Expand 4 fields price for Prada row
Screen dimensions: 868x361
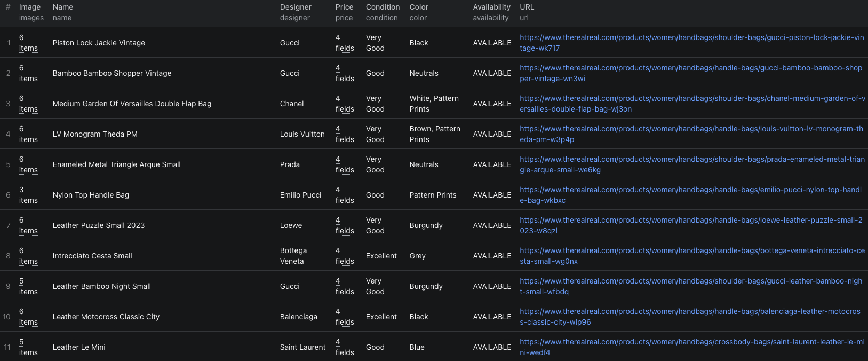345,164
